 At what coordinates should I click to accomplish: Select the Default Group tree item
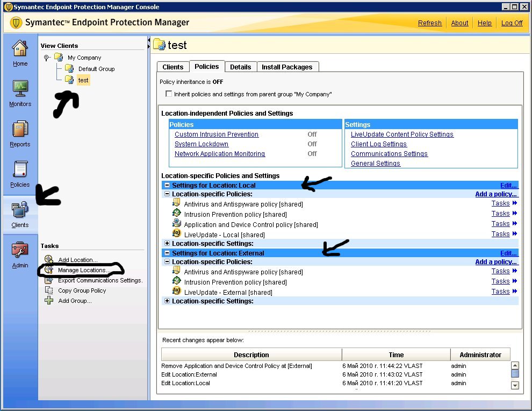point(96,69)
